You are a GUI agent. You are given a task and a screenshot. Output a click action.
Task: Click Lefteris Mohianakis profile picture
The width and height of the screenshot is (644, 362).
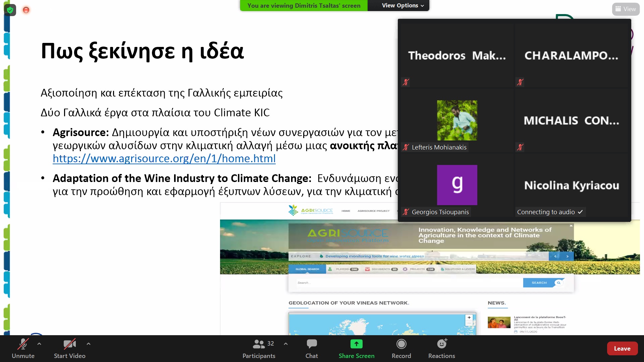(457, 120)
